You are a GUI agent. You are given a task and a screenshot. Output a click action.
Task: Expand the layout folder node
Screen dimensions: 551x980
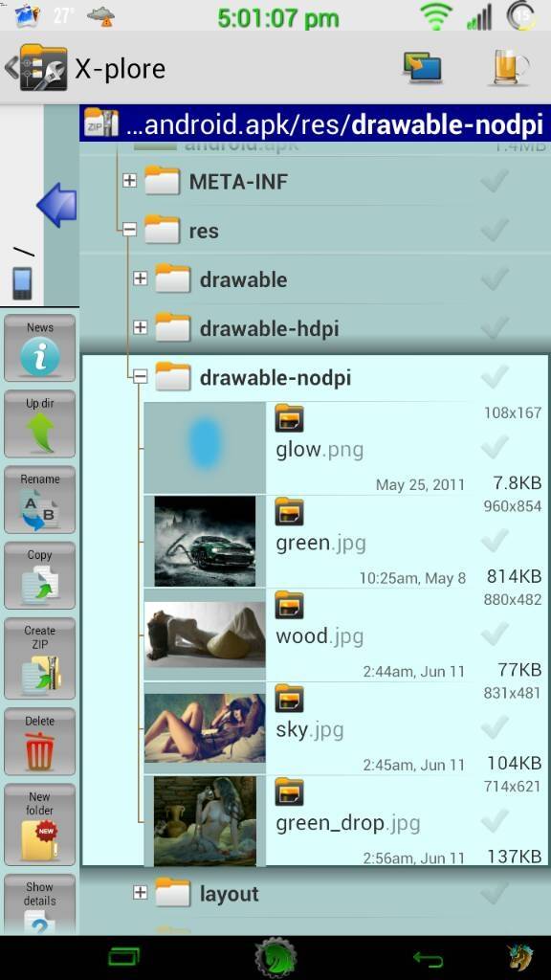pos(141,893)
